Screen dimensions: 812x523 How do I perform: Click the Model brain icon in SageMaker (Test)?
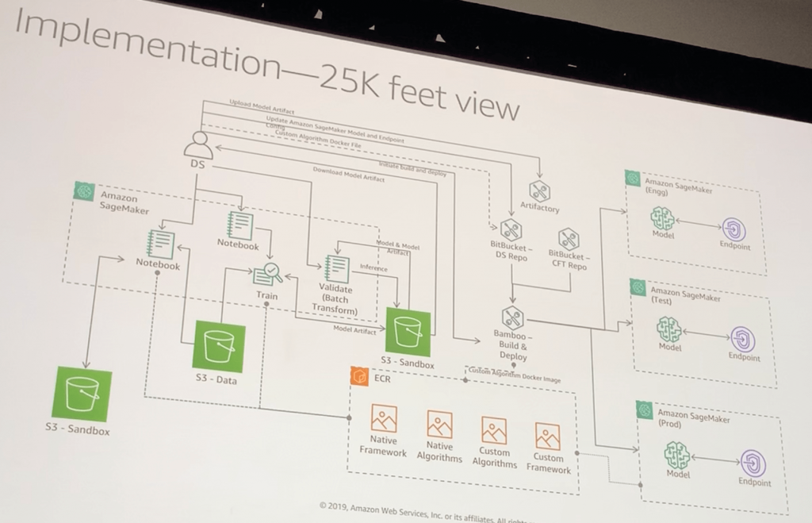[x=669, y=329]
